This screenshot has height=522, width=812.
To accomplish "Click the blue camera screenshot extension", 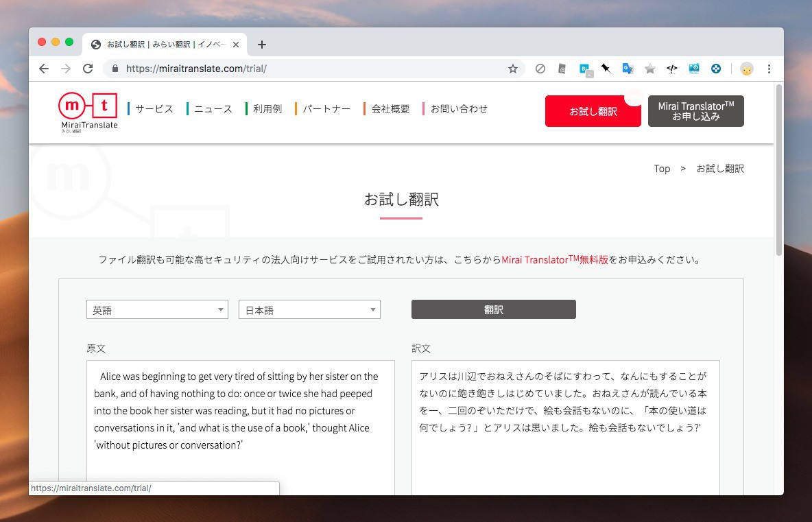I will pos(694,69).
